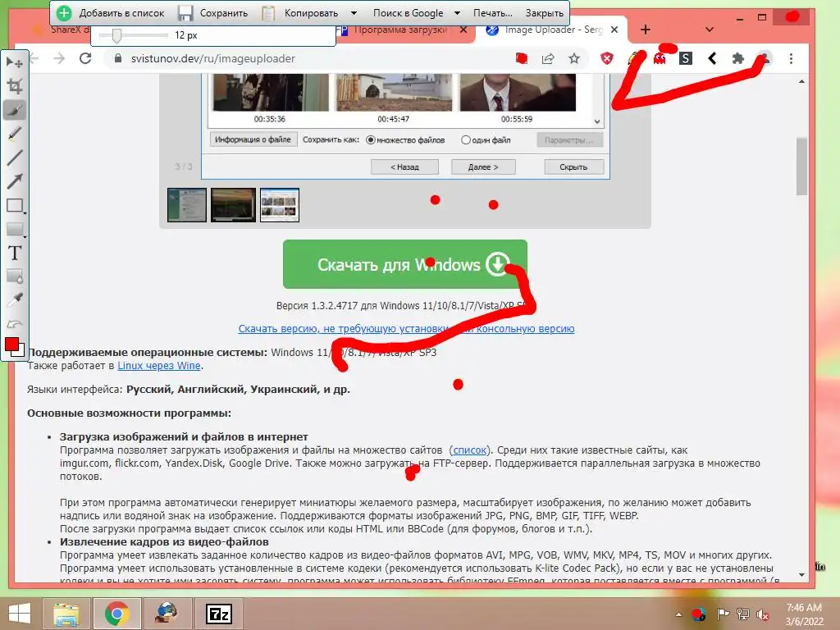The width and height of the screenshot is (840, 630).
Task: Open the white background color swatch
Action: click(21, 352)
